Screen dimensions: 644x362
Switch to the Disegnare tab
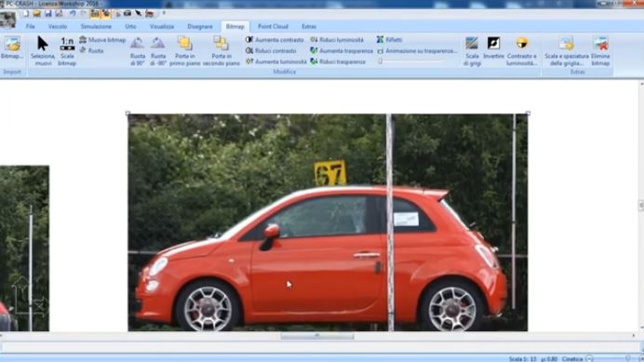tap(200, 26)
